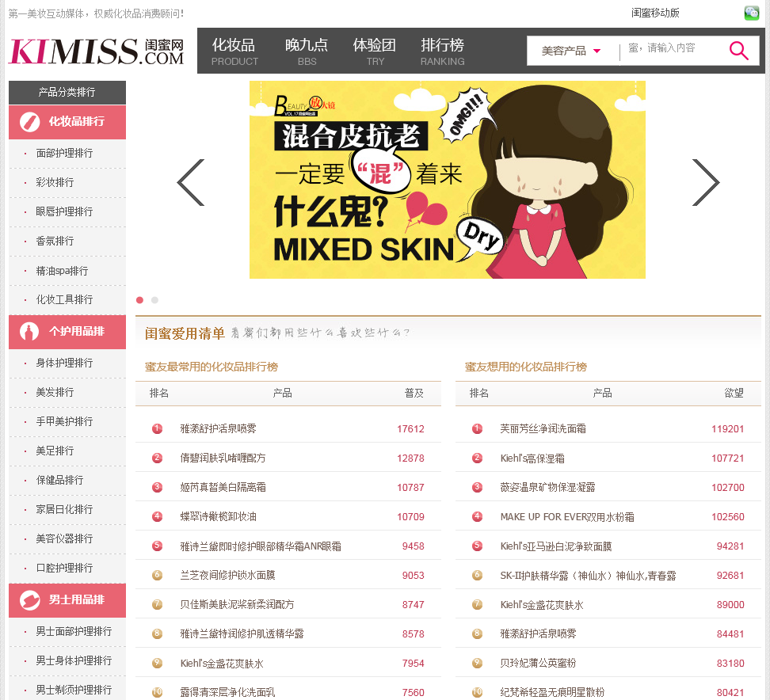
Task: Click desire value 102560
Action: pyautogui.click(x=728, y=517)
